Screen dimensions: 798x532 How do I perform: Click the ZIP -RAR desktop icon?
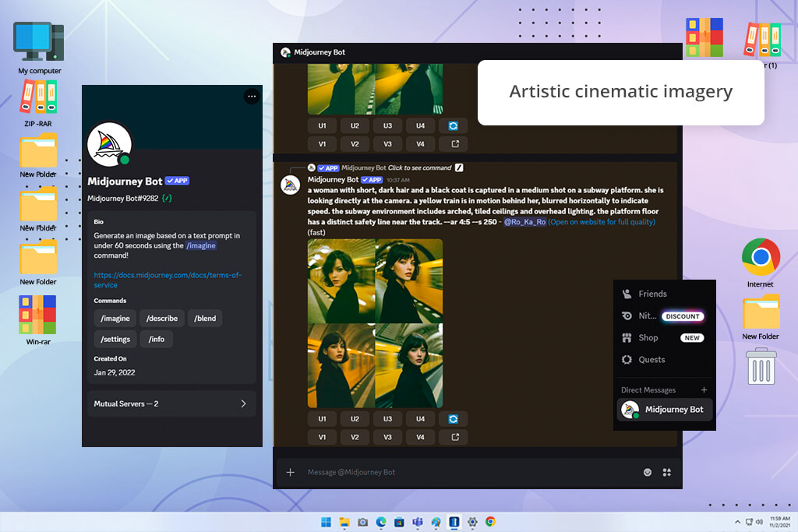(38, 104)
